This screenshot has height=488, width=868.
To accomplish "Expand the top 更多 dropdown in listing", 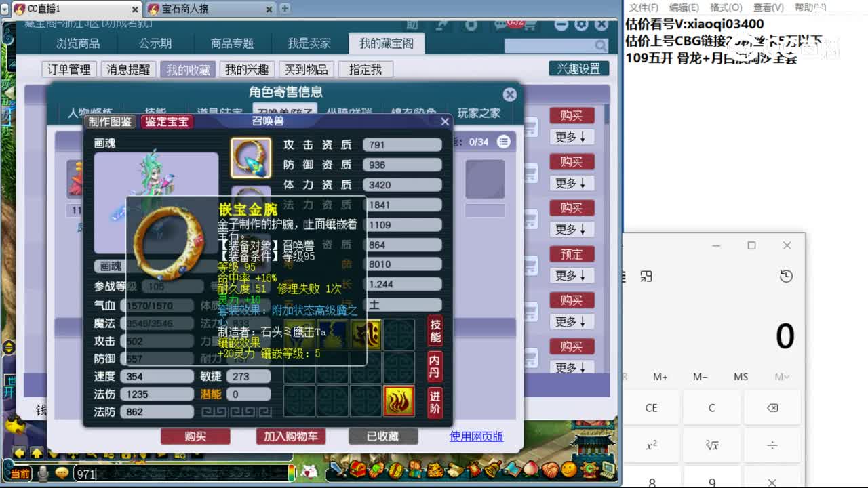I will [572, 137].
